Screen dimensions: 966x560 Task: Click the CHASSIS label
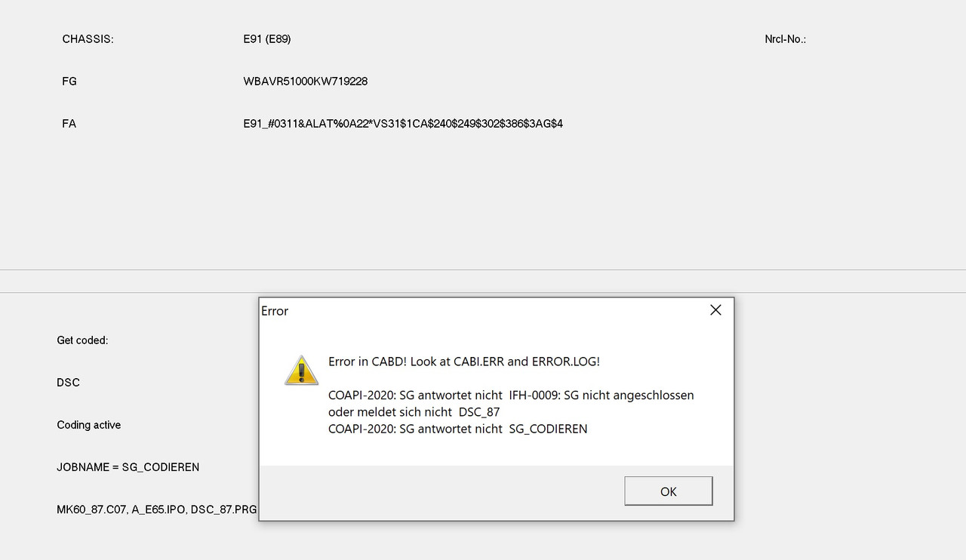[88, 39]
